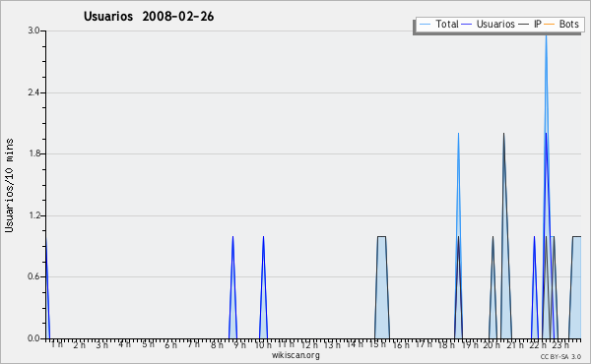Click the y-axis value 2.4
Image resolution: width=591 pixels, height=364 pixels.
(33, 92)
